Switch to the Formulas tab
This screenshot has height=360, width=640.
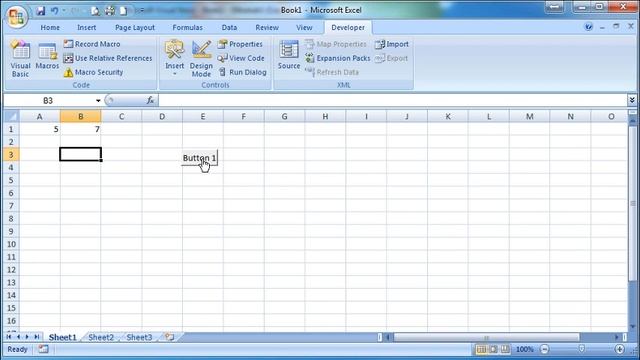pos(187,27)
